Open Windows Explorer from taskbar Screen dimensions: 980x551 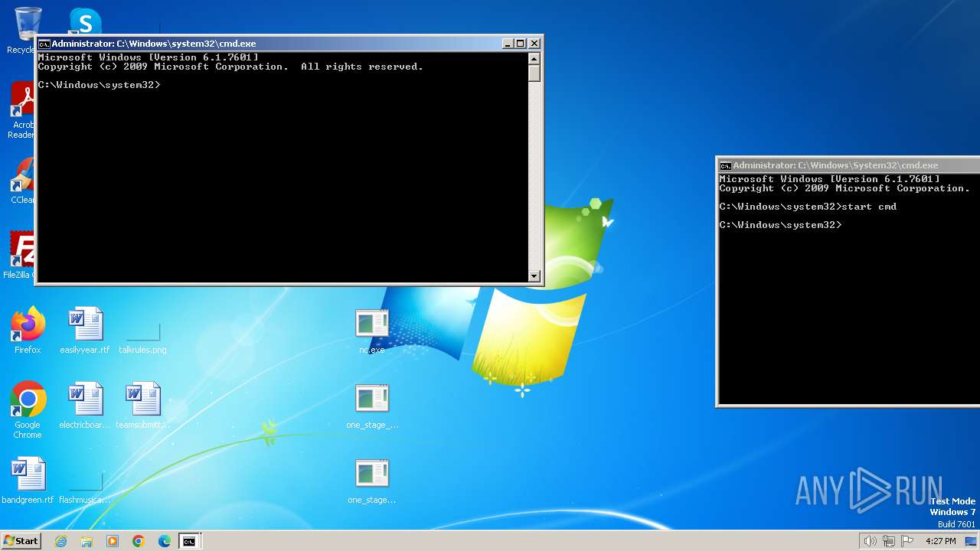[x=87, y=541]
